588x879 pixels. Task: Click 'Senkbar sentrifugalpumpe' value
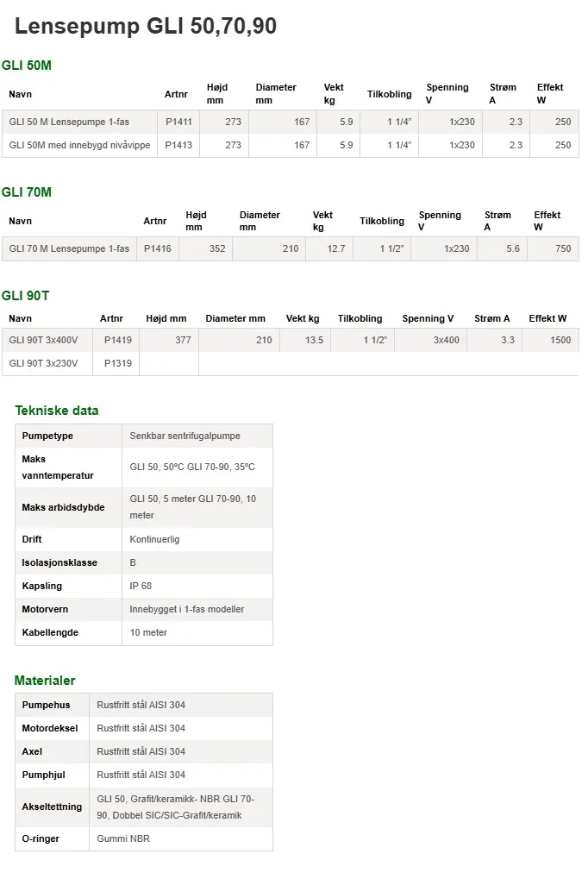185,436
